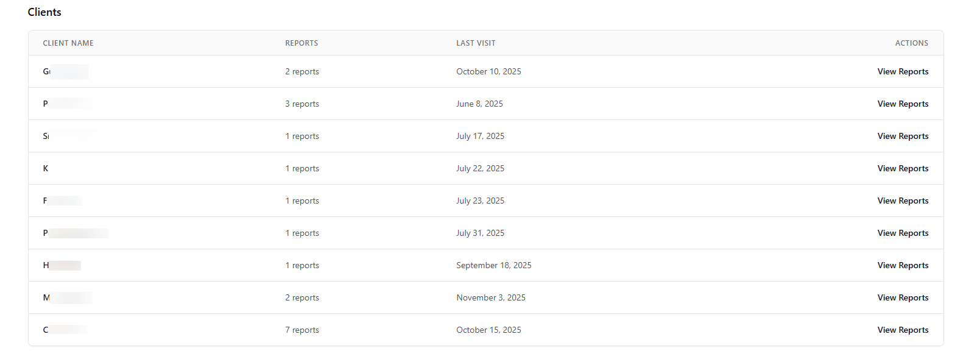Open View Reports for the July 23 entry
This screenshot has width=980, height=359.
click(903, 201)
